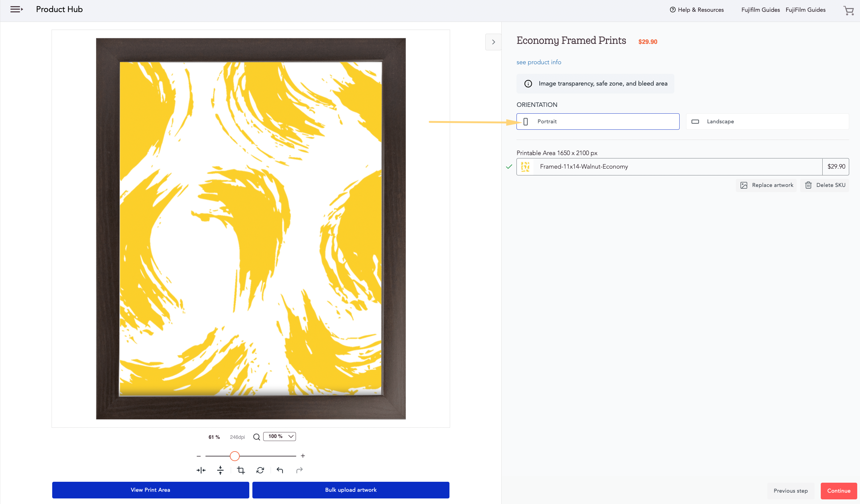860x504 pixels.
Task: Zoom in with the plus icon
Action: point(303,456)
